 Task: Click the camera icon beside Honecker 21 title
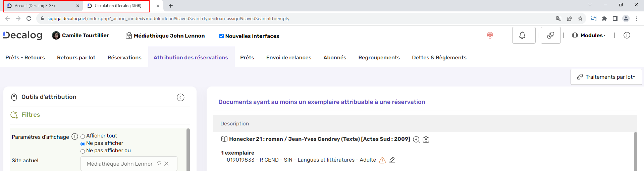(426, 139)
